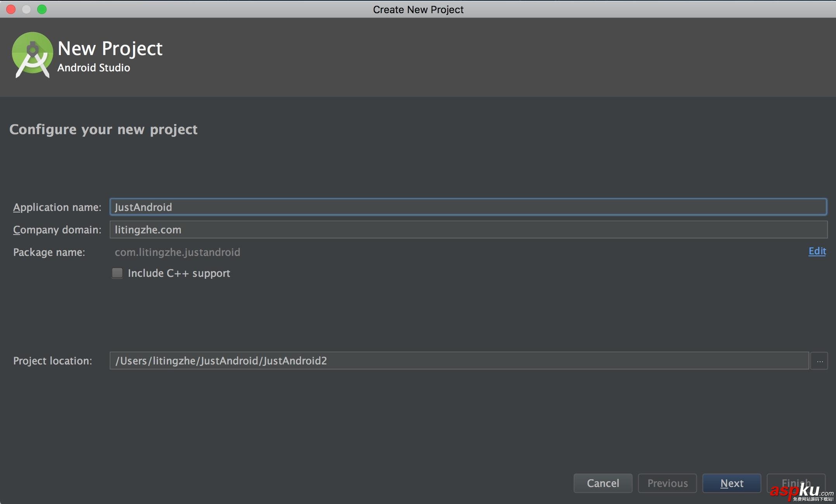836x504 pixels.
Task: Click the Android Studio subtitle text
Action: click(x=93, y=67)
